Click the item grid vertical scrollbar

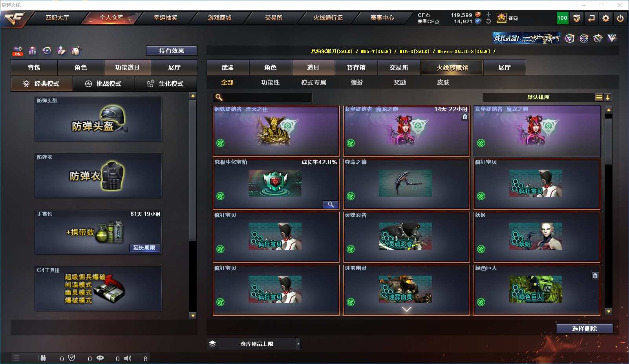click(x=609, y=211)
